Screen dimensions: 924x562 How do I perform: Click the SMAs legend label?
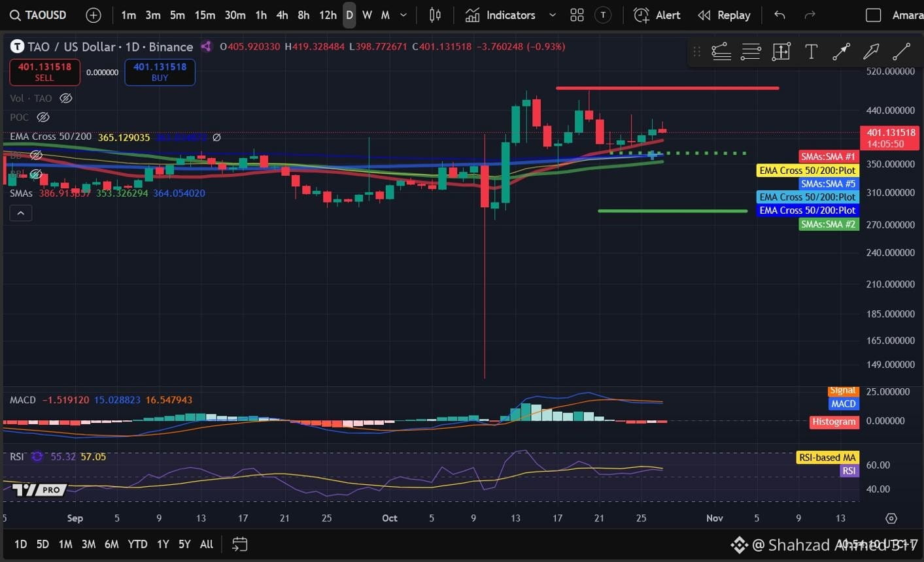tap(21, 193)
